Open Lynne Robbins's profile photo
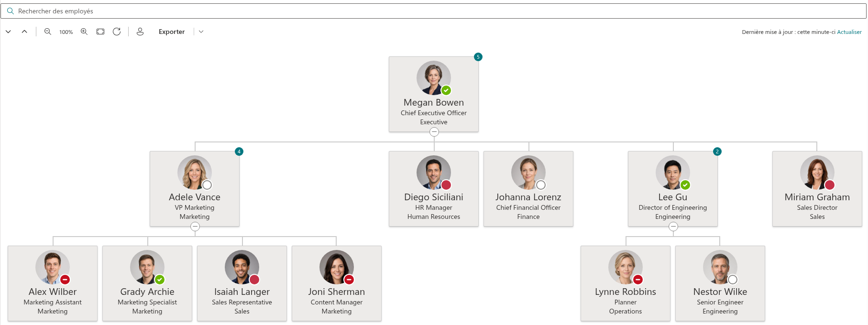 coord(626,267)
